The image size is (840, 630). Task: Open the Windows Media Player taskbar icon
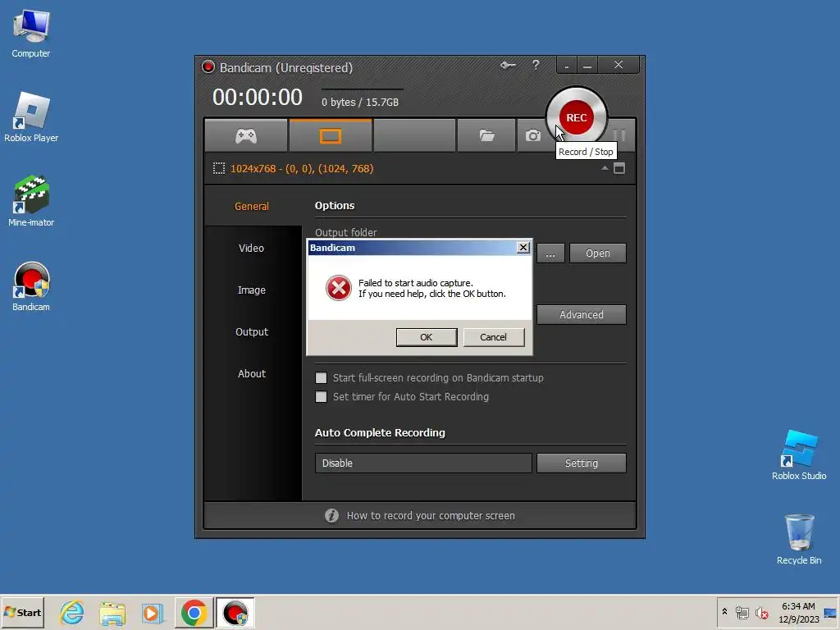[x=152, y=613]
